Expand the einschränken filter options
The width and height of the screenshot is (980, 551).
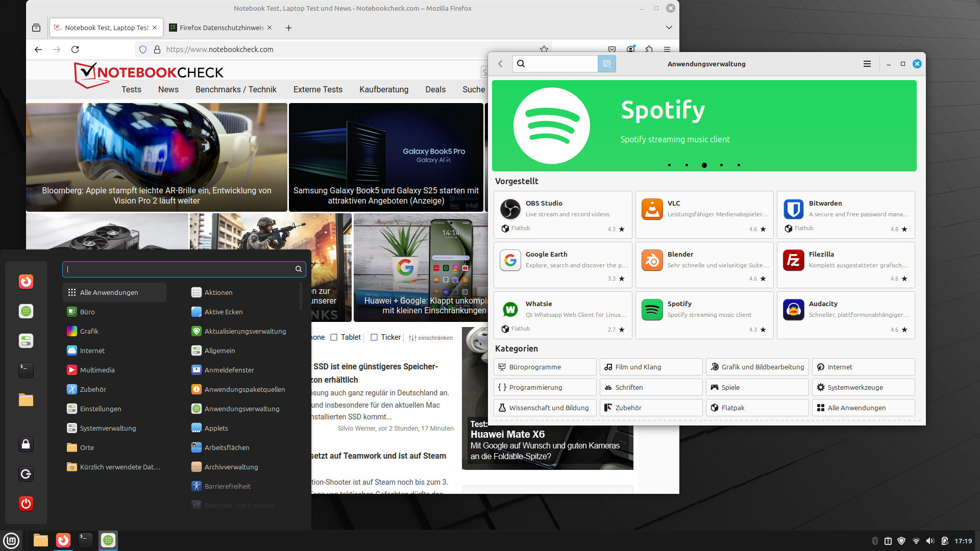(x=430, y=338)
